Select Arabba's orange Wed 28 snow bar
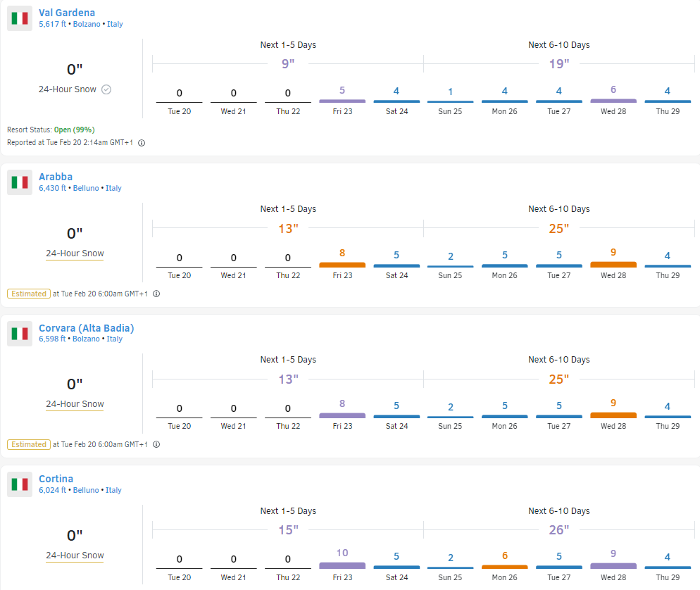700x590 pixels. point(613,264)
